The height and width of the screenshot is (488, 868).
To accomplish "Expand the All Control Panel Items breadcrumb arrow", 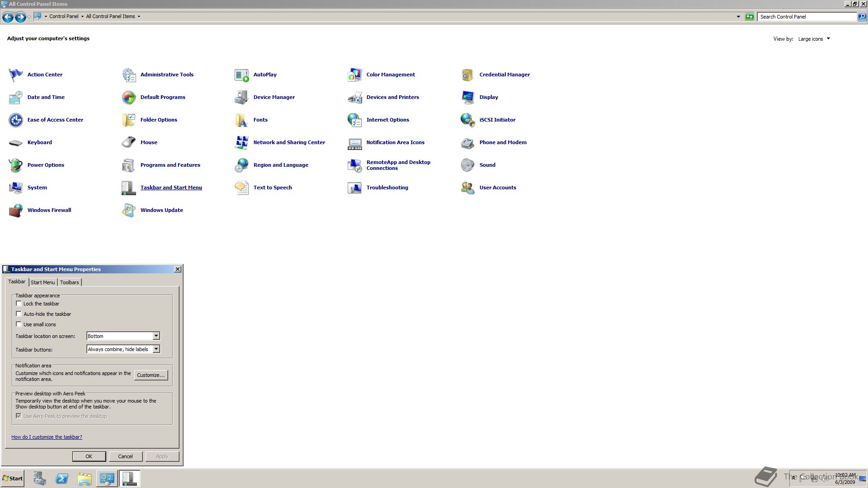I will point(139,16).
